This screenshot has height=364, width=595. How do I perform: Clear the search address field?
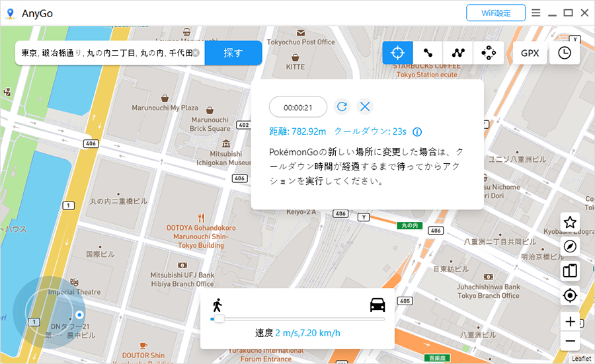(196, 53)
